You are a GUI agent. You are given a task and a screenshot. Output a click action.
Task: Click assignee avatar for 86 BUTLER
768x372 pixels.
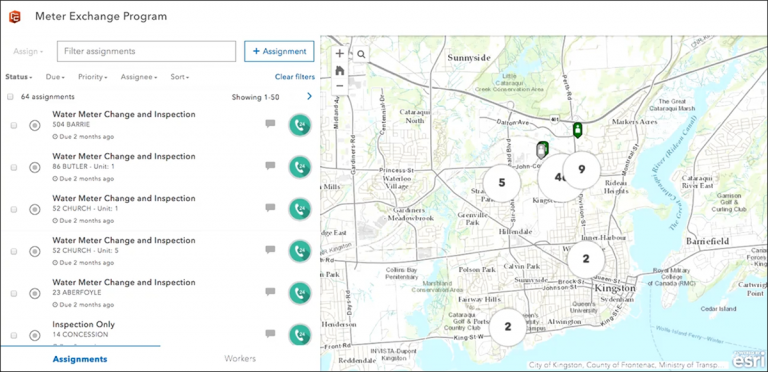[300, 167]
